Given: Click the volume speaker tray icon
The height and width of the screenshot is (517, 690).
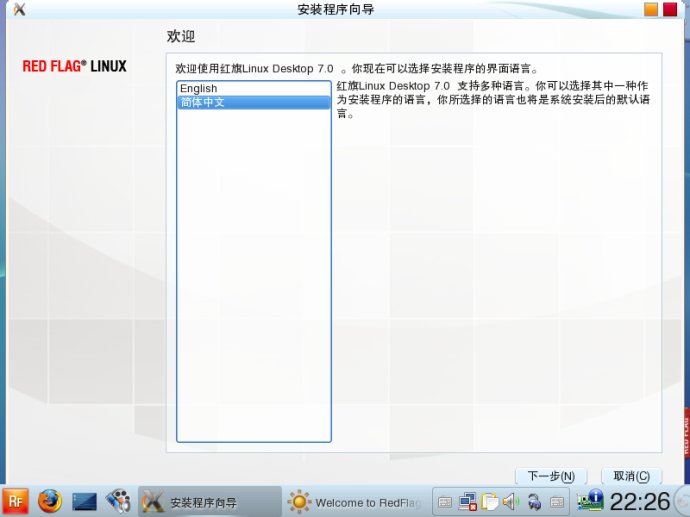Looking at the screenshot, I should [x=510, y=501].
